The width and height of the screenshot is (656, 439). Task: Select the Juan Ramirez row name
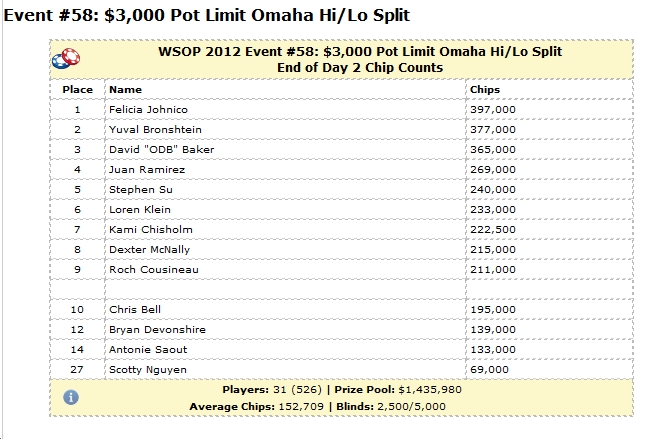pos(147,170)
